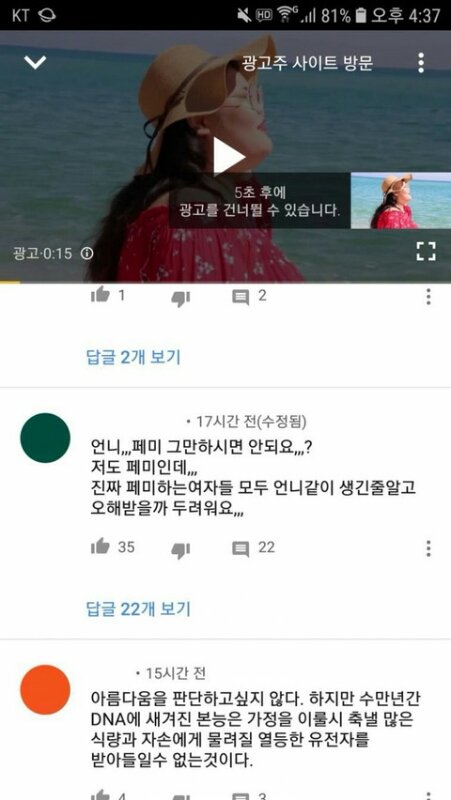Open the ad info icon next to 광고 0:15
This screenshot has width=451, height=800.
(x=87, y=253)
